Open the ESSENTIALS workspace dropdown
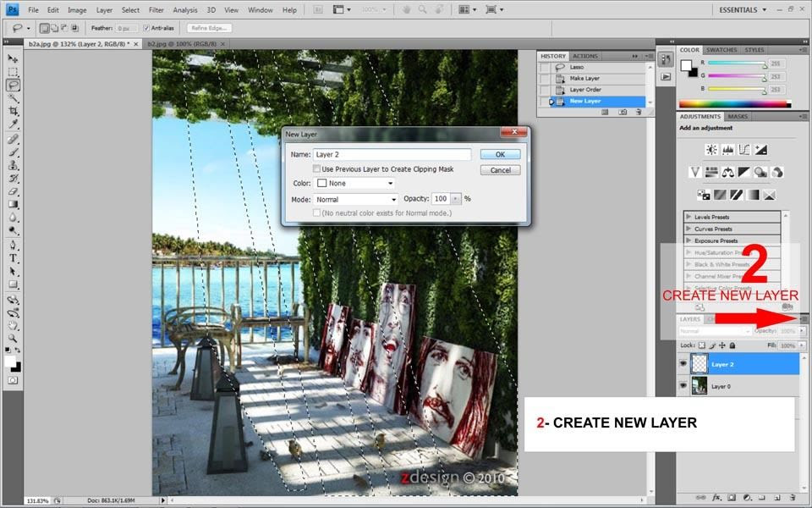812x508 pixels. coord(743,10)
